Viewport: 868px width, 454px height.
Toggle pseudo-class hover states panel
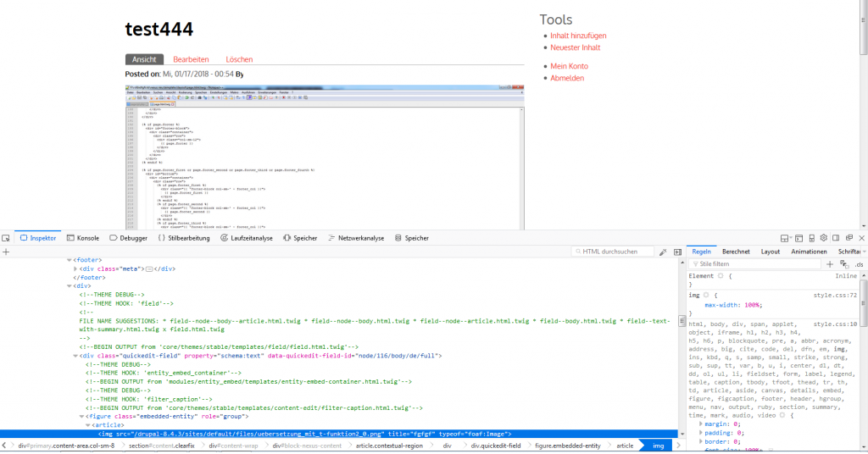[x=844, y=264]
